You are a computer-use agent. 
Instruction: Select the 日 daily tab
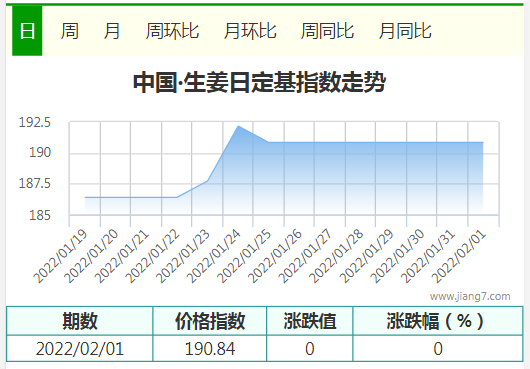[x=27, y=31]
